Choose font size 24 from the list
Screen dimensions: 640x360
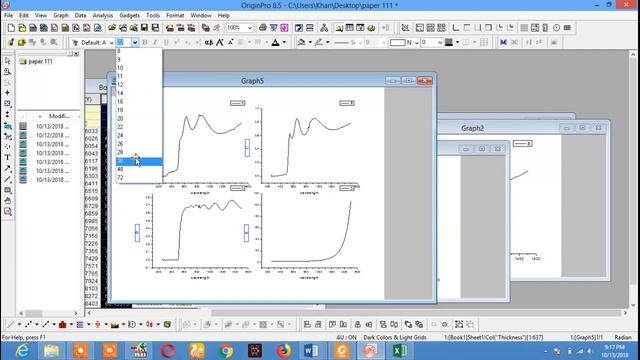(x=139, y=135)
